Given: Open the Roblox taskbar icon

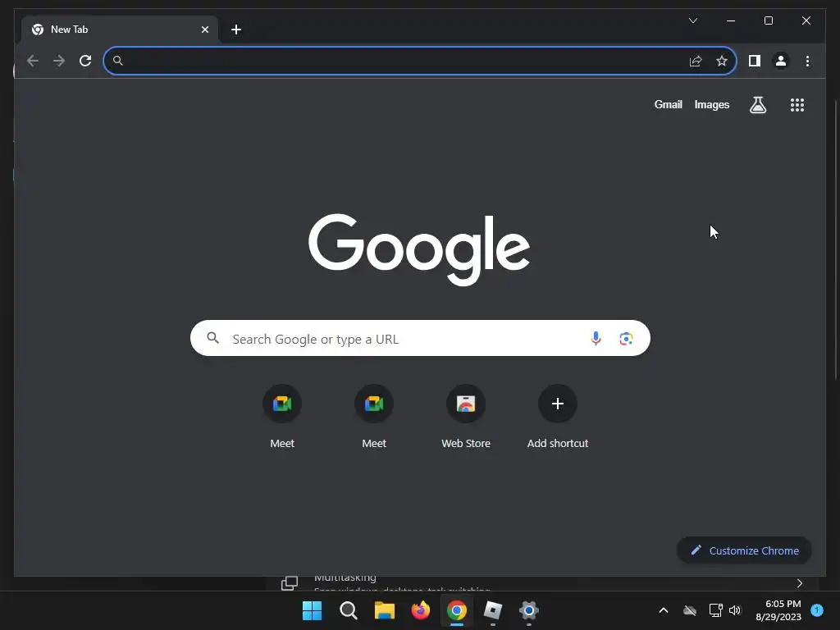Looking at the screenshot, I should point(492,610).
